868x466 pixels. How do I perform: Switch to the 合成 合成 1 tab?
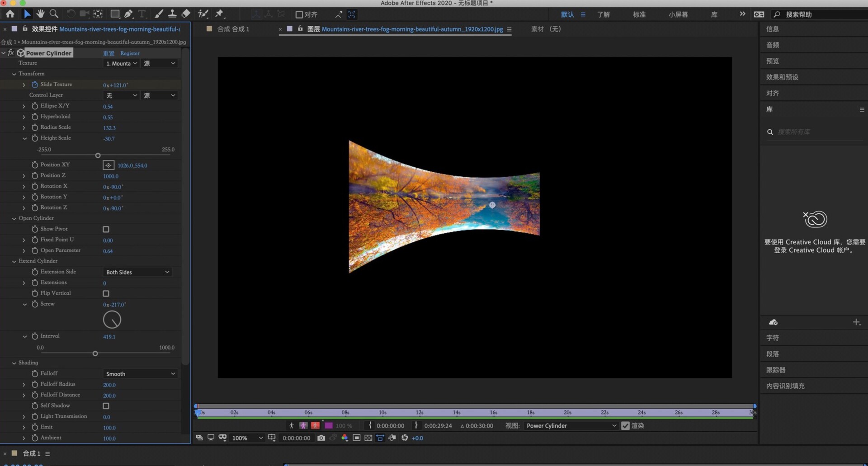pyautogui.click(x=233, y=29)
